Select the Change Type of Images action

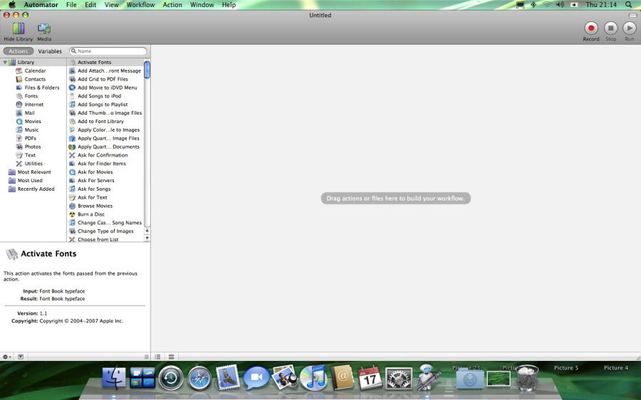(x=105, y=231)
